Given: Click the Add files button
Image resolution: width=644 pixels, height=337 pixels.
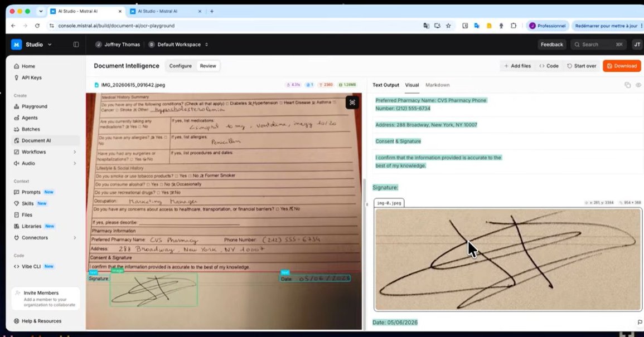Looking at the screenshot, I should [517, 66].
